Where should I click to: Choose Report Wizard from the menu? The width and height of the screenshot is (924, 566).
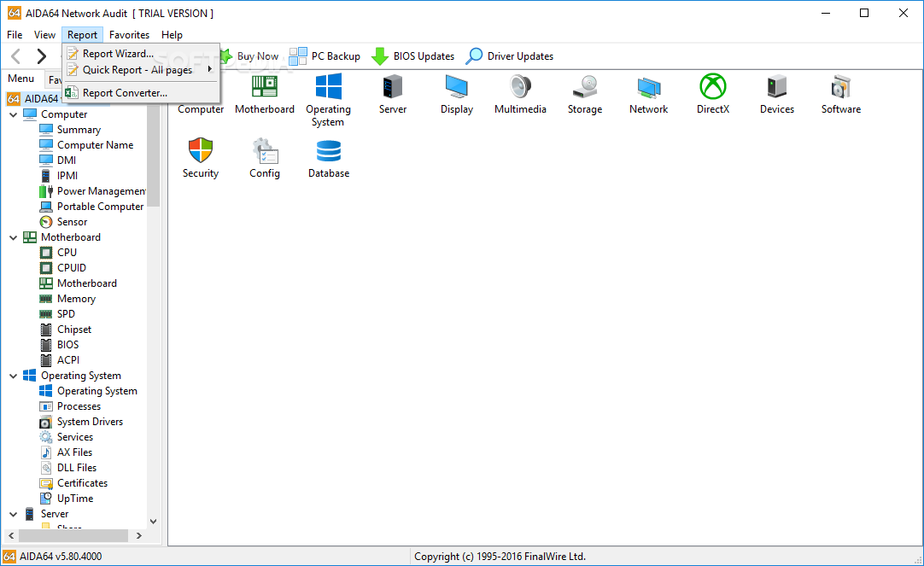141,54
